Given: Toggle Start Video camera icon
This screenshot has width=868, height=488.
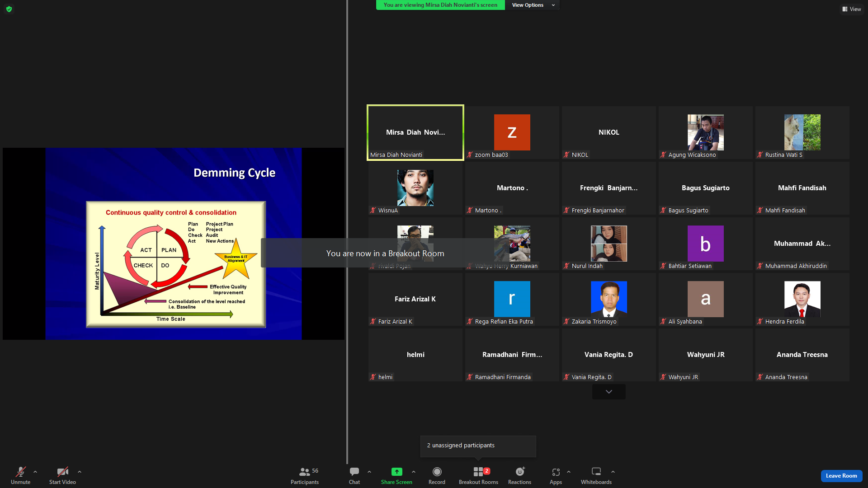Looking at the screenshot, I should 62,472.
